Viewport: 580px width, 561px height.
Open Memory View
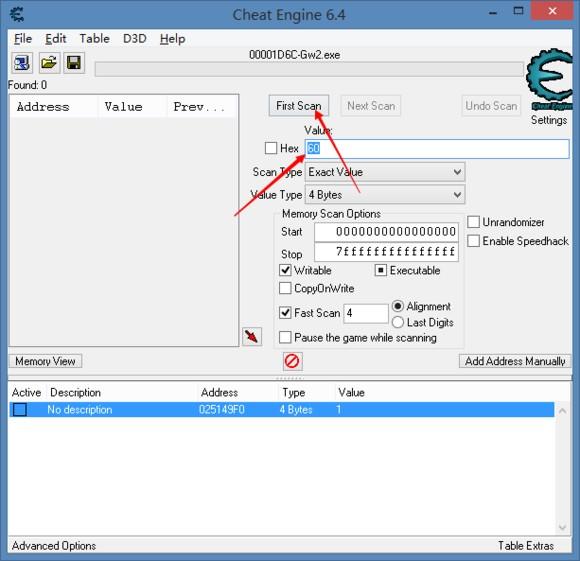(45, 361)
